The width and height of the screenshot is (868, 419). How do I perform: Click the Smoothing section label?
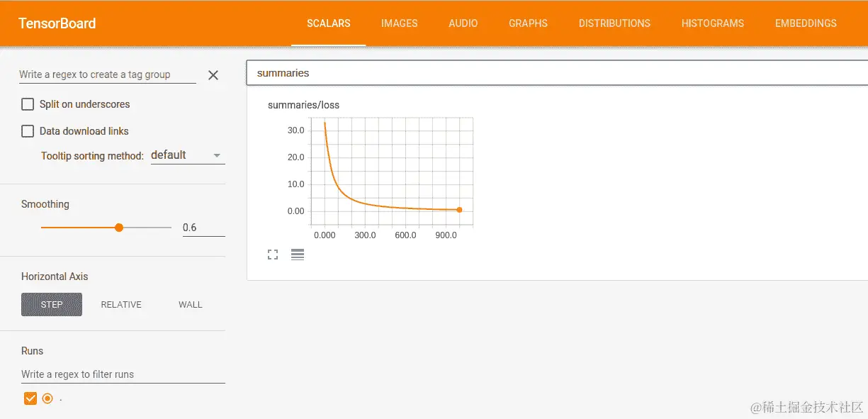click(x=45, y=204)
